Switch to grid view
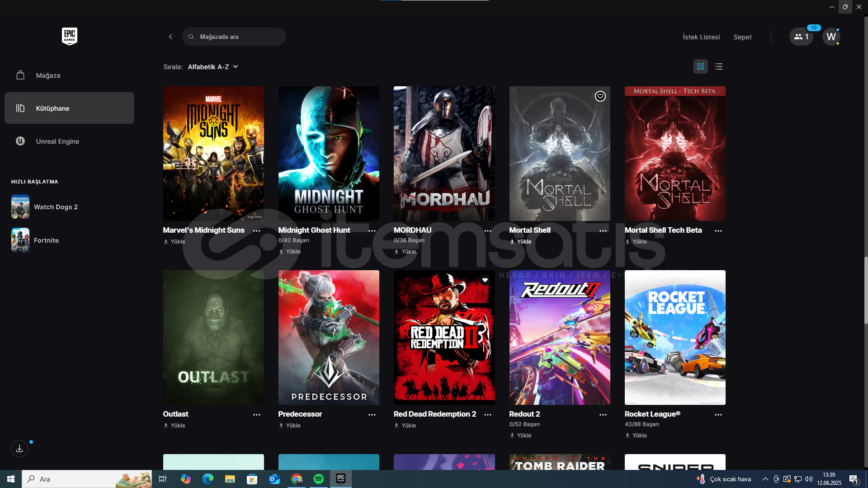The image size is (868, 488). 701,66
